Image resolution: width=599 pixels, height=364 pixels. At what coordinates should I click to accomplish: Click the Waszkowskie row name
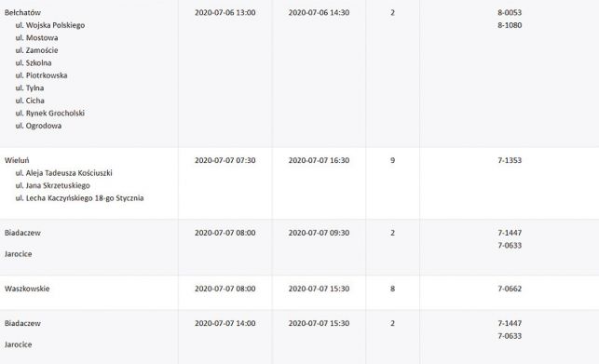tap(27, 289)
